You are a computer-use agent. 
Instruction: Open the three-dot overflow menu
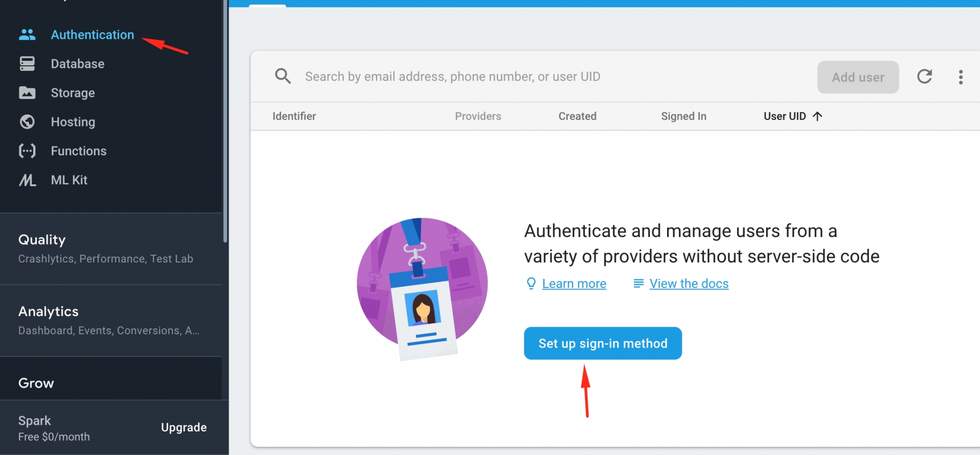pyautogui.click(x=961, y=77)
